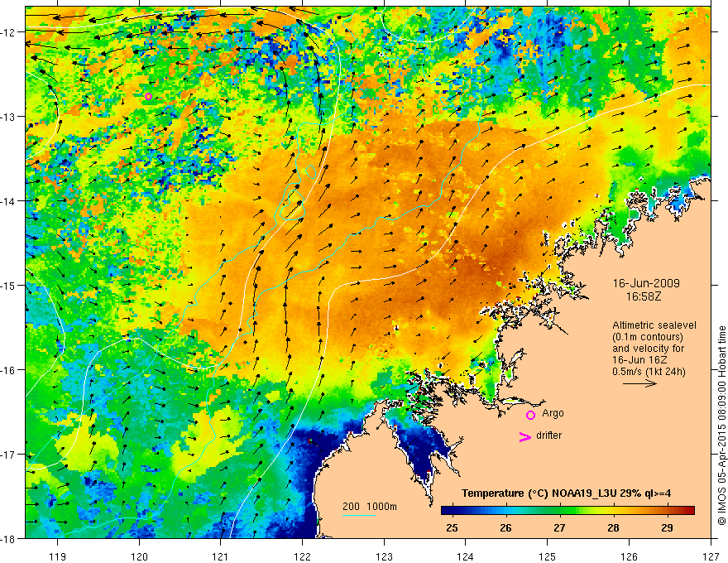Click the cyan 200 1000m depth contour line sample

click(x=359, y=515)
